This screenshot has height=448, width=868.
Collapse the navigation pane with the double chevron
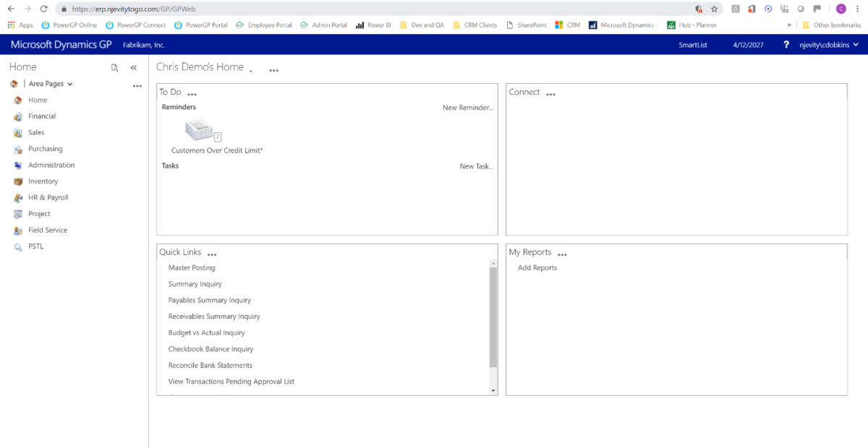133,66
